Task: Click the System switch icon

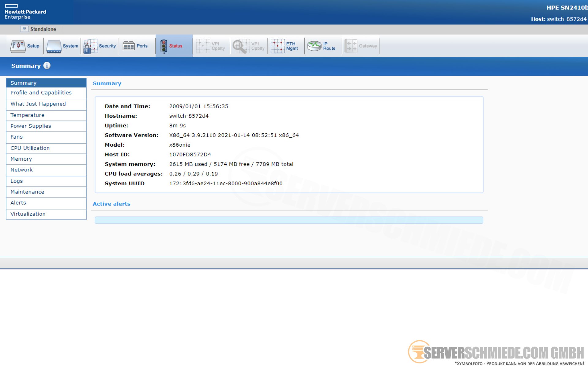Action: click(54, 46)
